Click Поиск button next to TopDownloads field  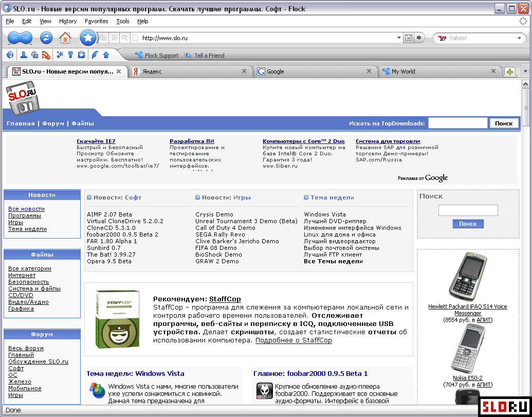[x=504, y=123]
